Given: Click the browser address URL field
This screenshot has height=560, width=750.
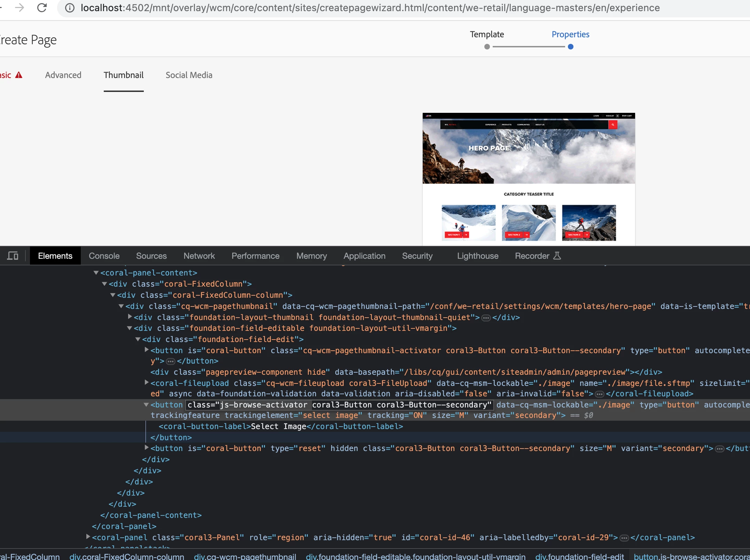Looking at the screenshot, I should [370, 8].
